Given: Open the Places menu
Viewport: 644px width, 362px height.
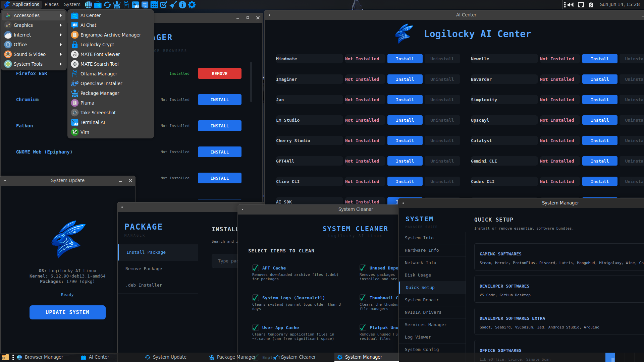Looking at the screenshot, I should pyautogui.click(x=51, y=4).
